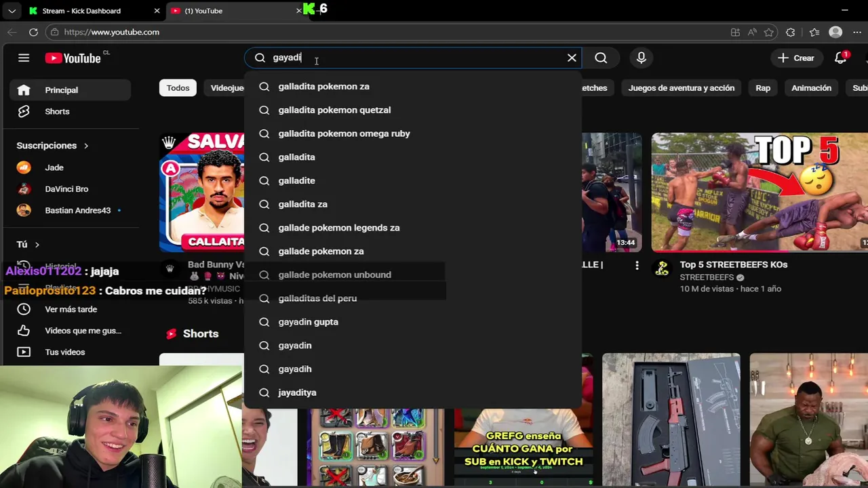Click into the YouTube search field
This screenshot has height=488, width=868.
(x=414, y=58)
